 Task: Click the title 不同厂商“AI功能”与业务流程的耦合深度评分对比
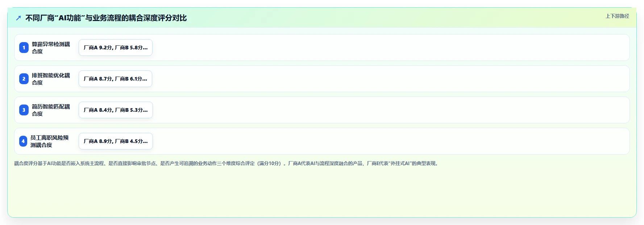pyautogui.click(x=106, y=18)
